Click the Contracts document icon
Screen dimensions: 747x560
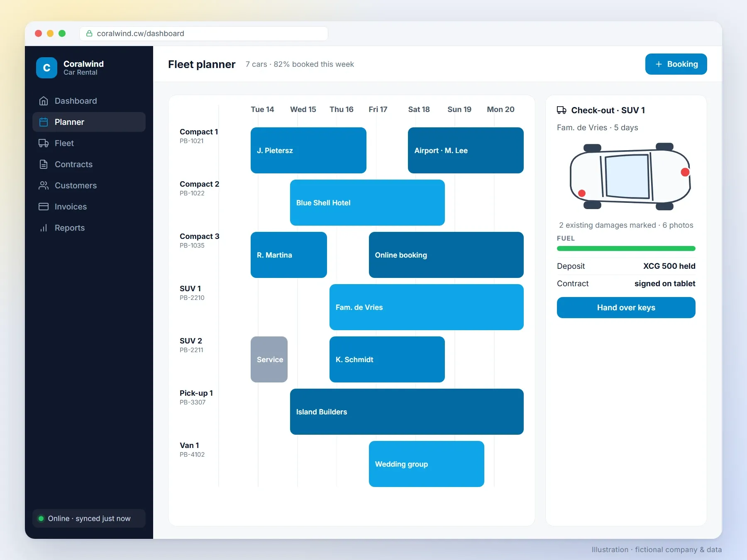tap(44, 164)
